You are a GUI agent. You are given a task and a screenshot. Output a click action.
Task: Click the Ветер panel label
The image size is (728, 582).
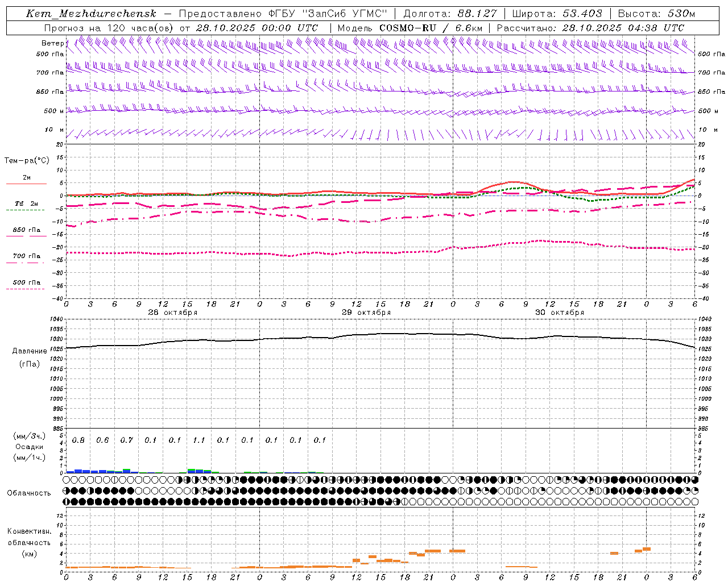tap(52, 43)
